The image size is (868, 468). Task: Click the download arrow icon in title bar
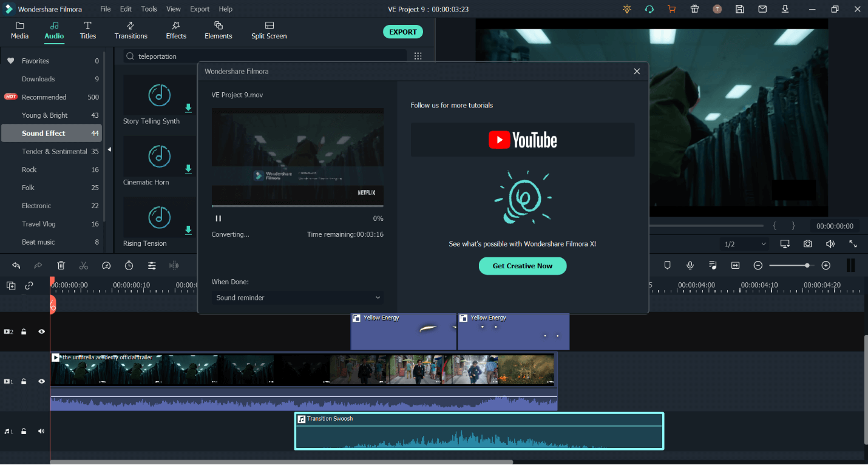pos(785,9)
